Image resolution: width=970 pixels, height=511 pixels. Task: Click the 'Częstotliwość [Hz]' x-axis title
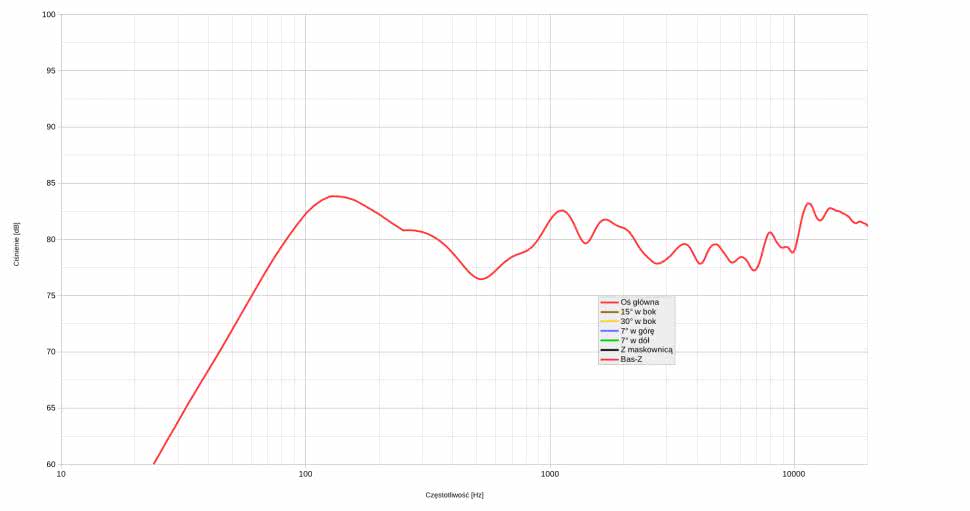tap(454, 495)
